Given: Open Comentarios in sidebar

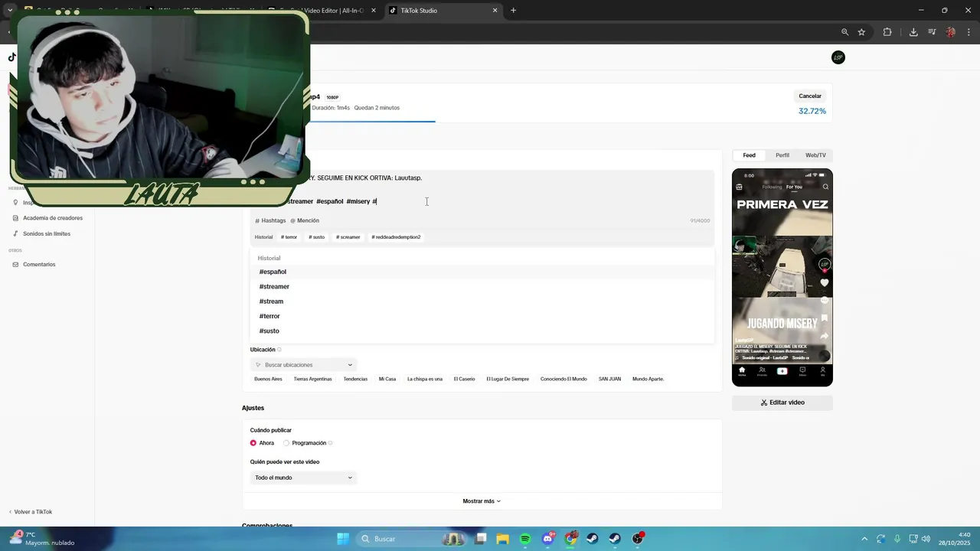Looking at the screenshot, I should tap(34, 264).
